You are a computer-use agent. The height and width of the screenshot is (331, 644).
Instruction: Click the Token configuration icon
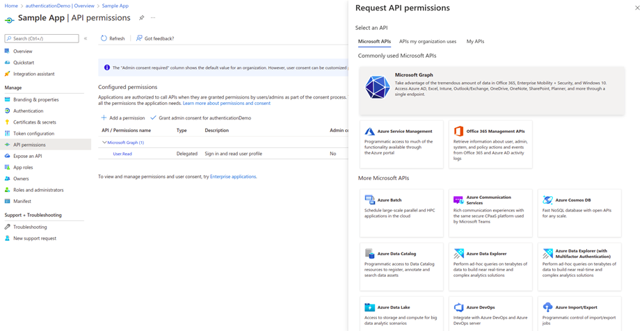pyautogui.click(x=7, y=134)
